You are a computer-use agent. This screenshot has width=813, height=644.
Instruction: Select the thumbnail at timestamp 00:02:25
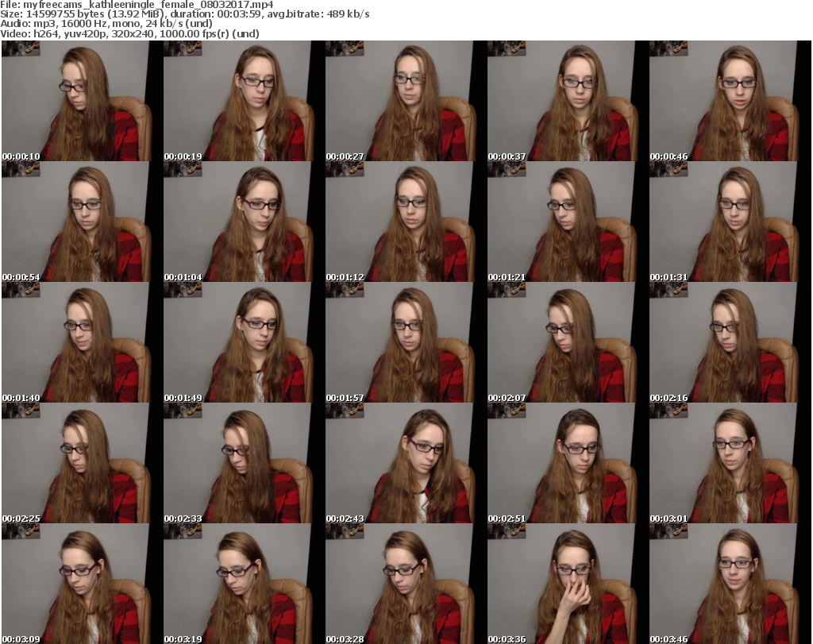pyautogui.click(x=82, y=464)
